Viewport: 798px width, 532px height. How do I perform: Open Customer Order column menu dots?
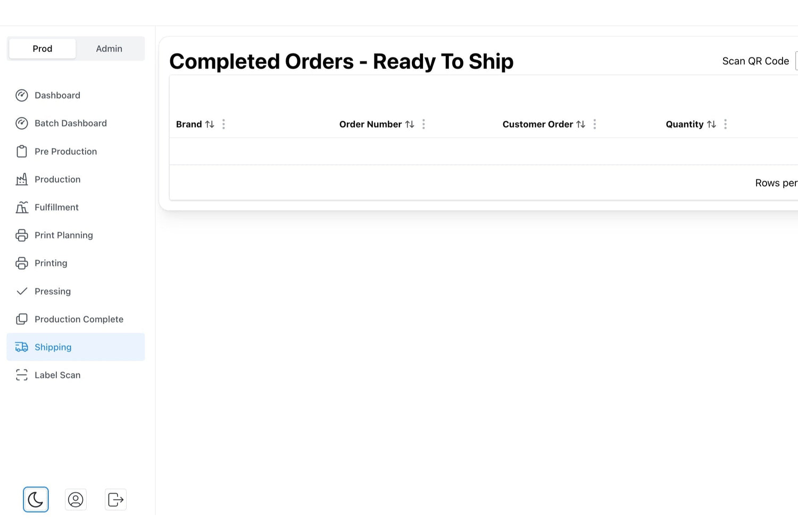595,124
